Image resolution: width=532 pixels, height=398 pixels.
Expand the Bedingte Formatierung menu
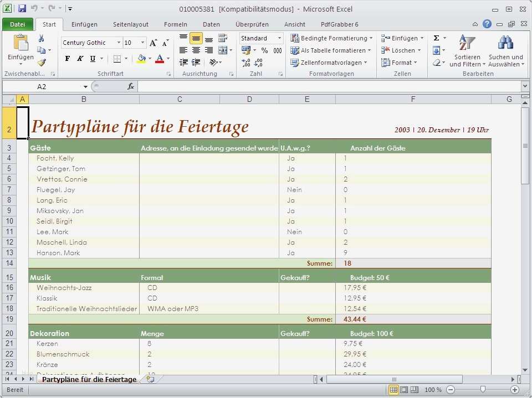coord(331,37)
